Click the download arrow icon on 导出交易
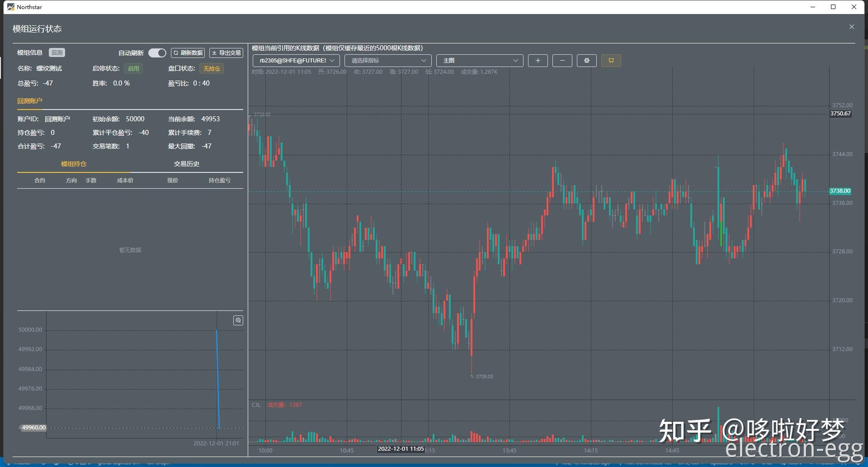Viewport: 868px width, 467px height. pyautogui.click(x=214, y=52)
